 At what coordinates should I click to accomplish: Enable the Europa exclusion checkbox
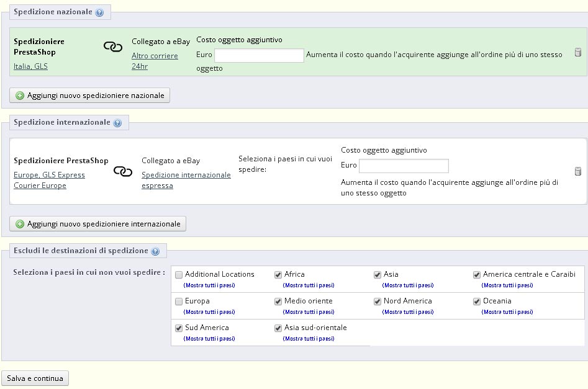[x=179, y=302]
